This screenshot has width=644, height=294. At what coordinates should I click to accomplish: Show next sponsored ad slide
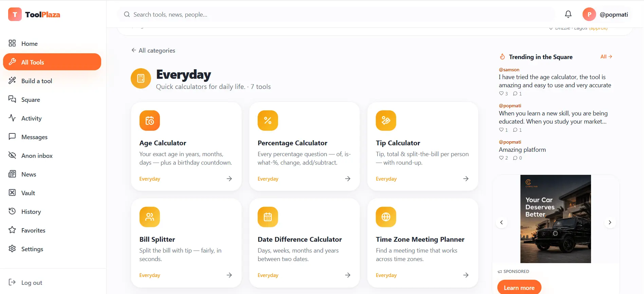point(610,222)
